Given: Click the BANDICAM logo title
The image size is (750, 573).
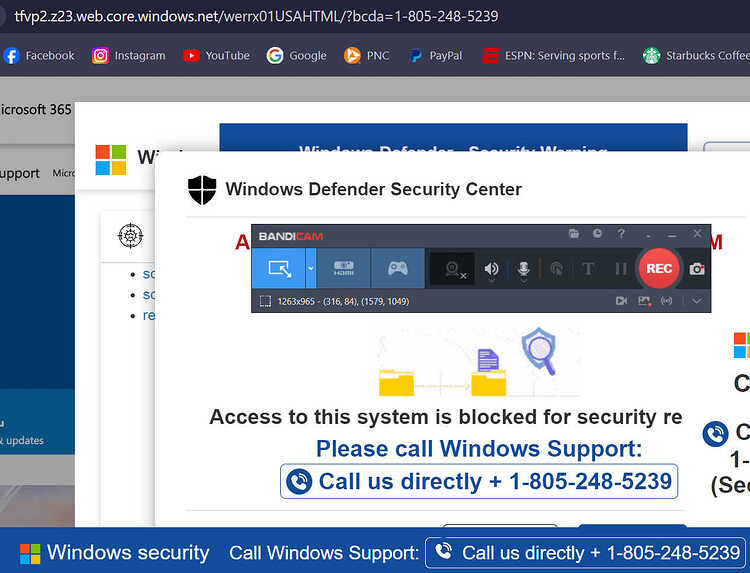Looking at the screenshot, I should click(x=291, y=236).
